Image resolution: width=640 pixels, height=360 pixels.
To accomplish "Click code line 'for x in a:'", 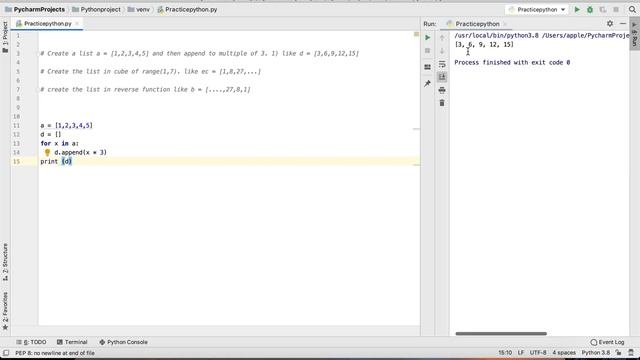I will (x=60, y=143).
